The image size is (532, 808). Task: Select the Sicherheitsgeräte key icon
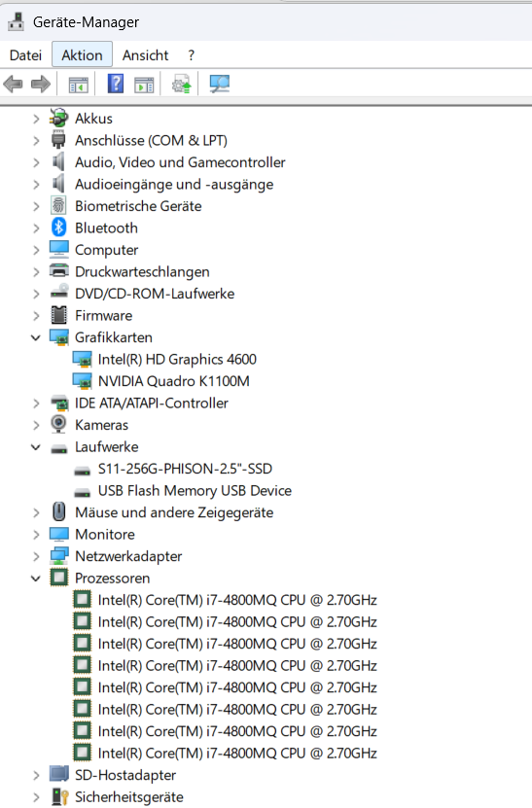(x=59, y=796)
